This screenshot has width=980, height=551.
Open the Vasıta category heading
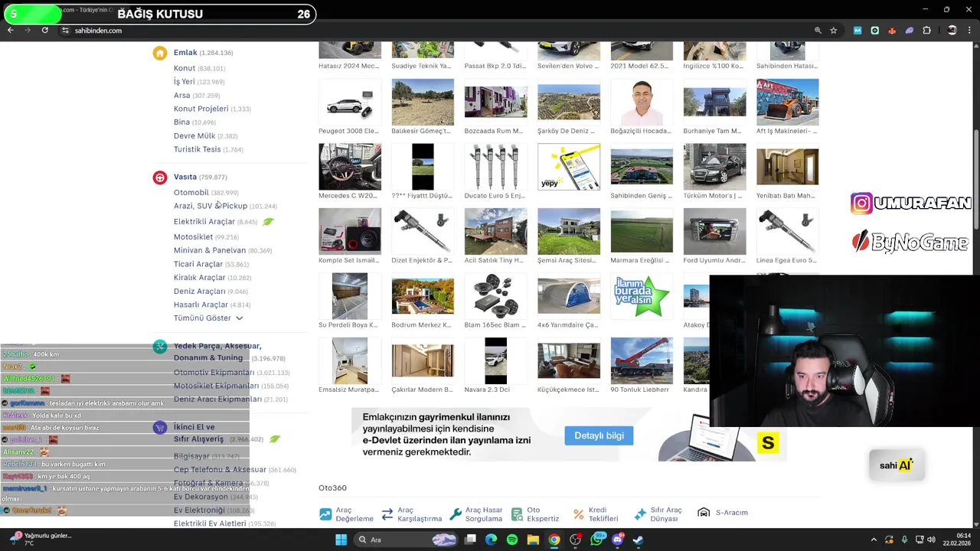pyautogui.click(x=185, y=178)
